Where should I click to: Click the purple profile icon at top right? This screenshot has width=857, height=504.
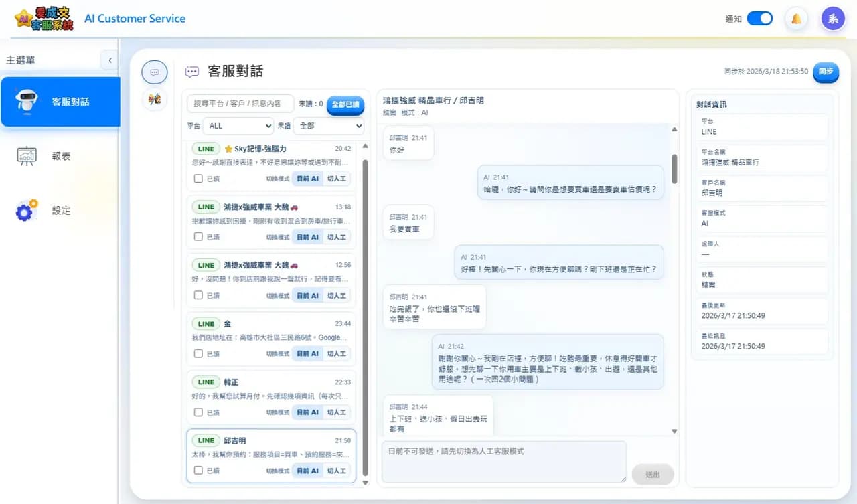point(833,18)
